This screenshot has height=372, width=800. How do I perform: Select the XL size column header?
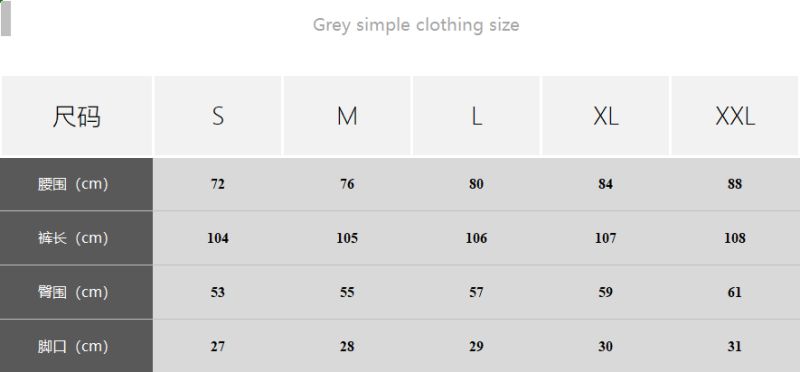point(606,116)
